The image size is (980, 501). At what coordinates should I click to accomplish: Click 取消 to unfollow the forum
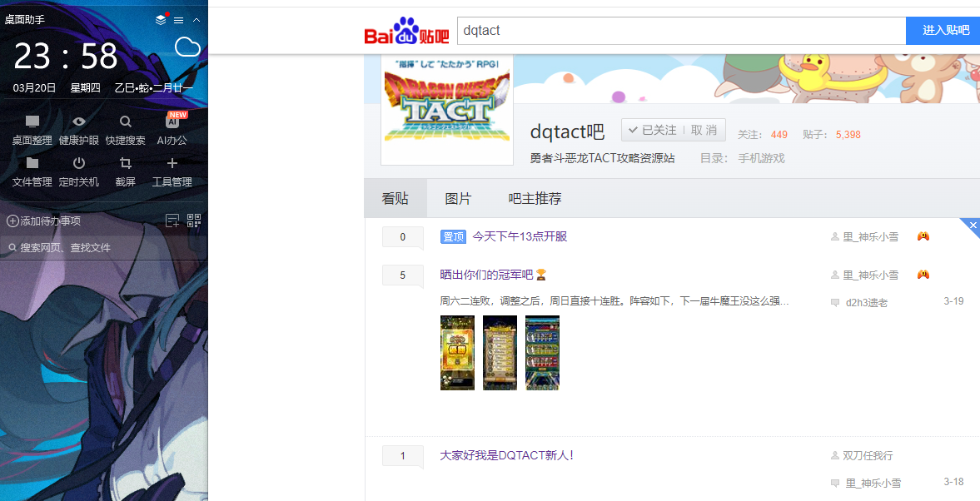704,130
